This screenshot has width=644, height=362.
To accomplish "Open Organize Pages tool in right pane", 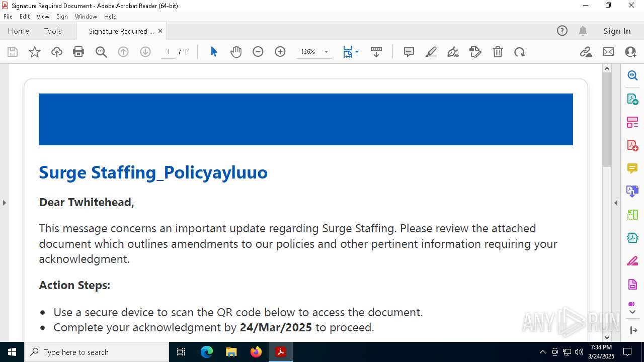I will coord(632,122).
